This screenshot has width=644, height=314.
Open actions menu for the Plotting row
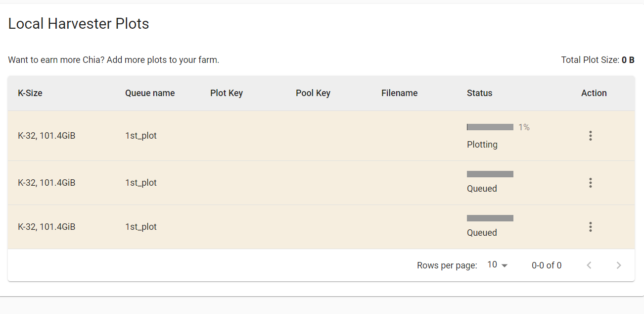590,136
